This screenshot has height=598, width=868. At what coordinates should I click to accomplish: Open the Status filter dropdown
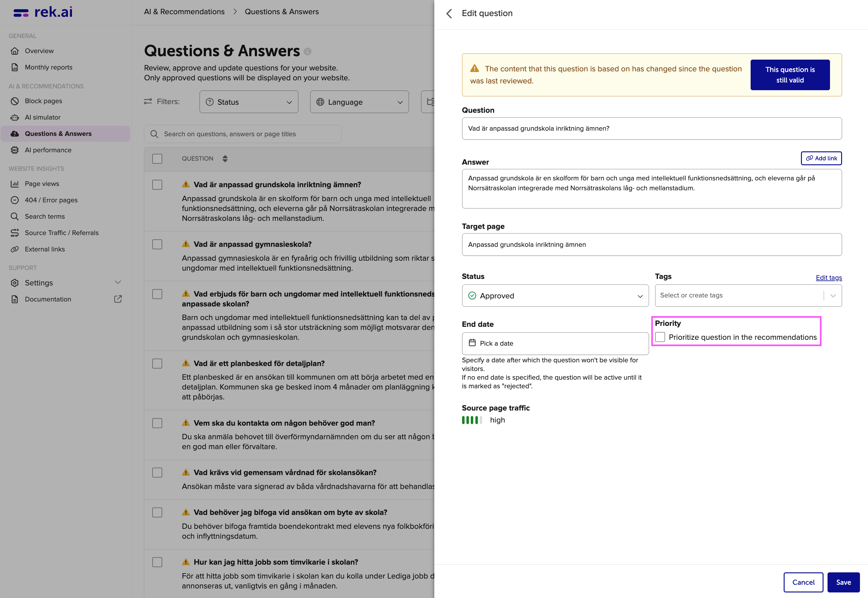(248, 102)
